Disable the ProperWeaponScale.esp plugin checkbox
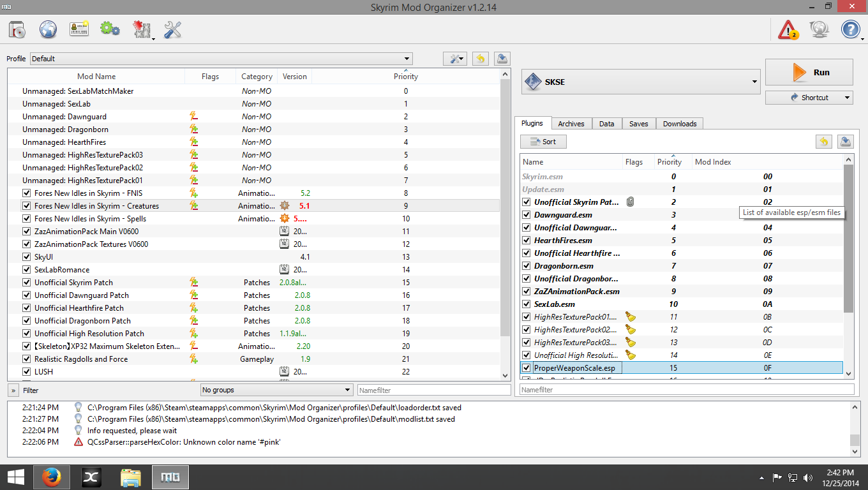 coord(527,368)
